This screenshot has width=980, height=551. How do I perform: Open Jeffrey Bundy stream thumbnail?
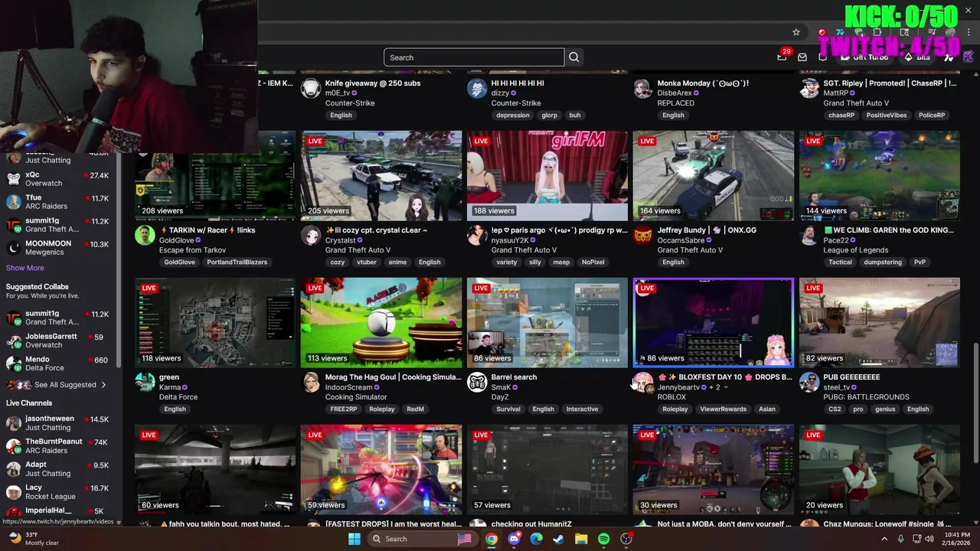click(x=714, y=175)
